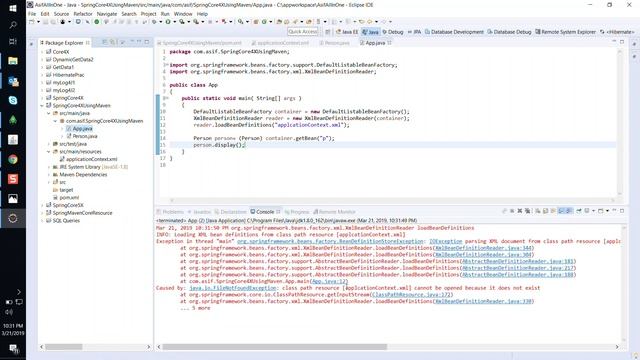The image size is (640, 360).
Task: Select pom.xml in Package Explorer
Action: (x=69, y=198)
